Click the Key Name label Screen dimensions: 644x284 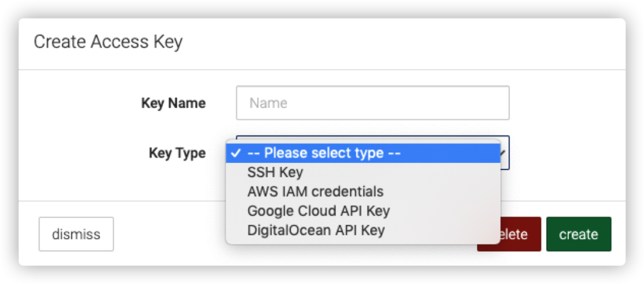[x=173, y=103]
